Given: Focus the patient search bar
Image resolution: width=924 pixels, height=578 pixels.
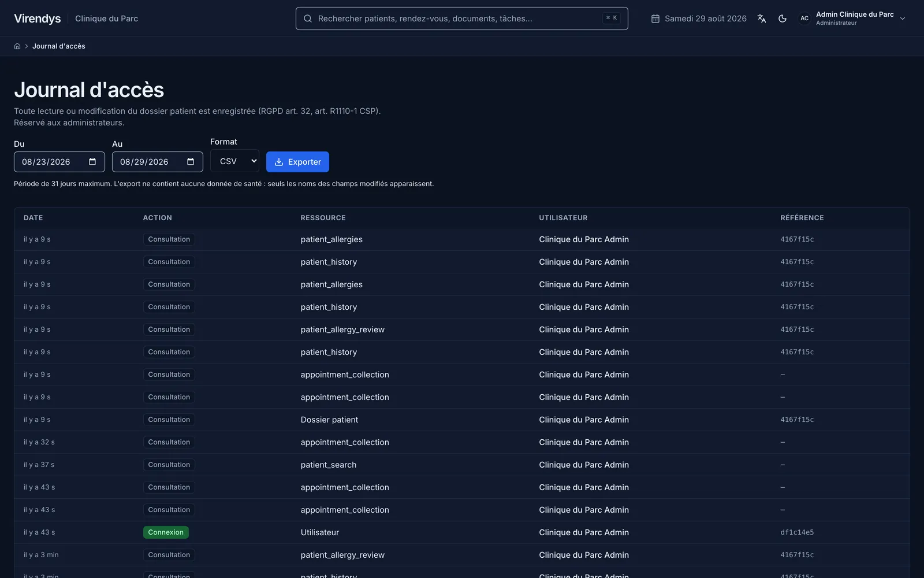Looking at the screenshot, I should (461, 18).
